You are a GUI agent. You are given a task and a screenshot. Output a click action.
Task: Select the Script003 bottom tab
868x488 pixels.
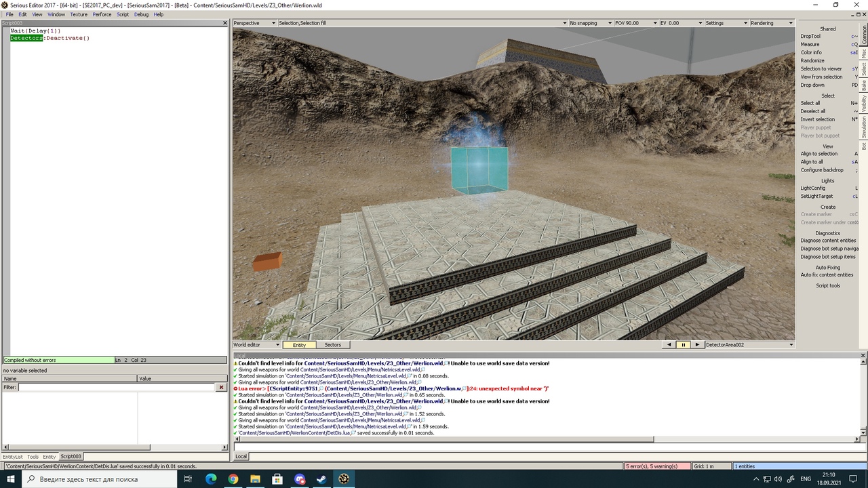[x=71, y=457]
